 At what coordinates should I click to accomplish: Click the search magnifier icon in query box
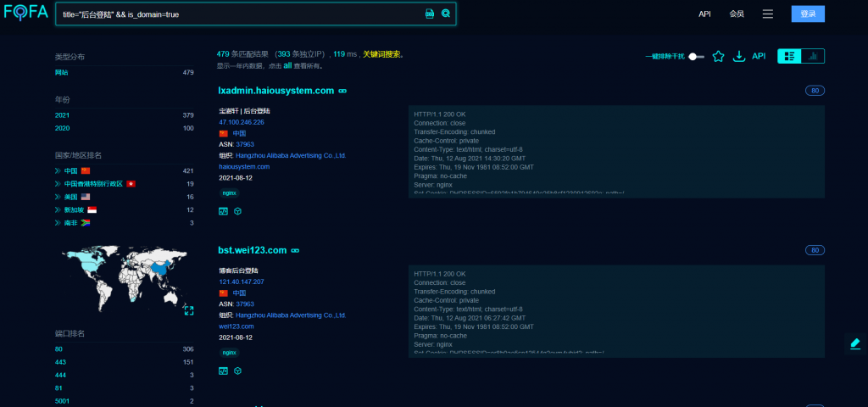(446, 14)
